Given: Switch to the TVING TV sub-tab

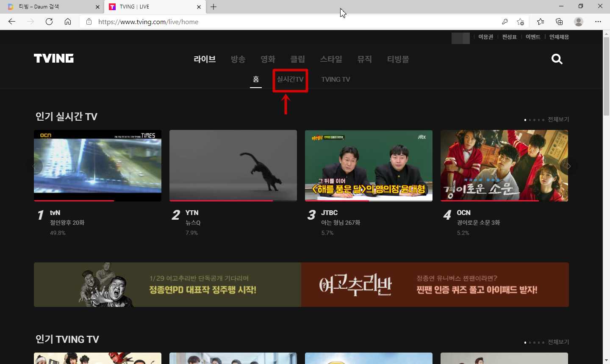Looking at the screenshot, I should (335, 80).
